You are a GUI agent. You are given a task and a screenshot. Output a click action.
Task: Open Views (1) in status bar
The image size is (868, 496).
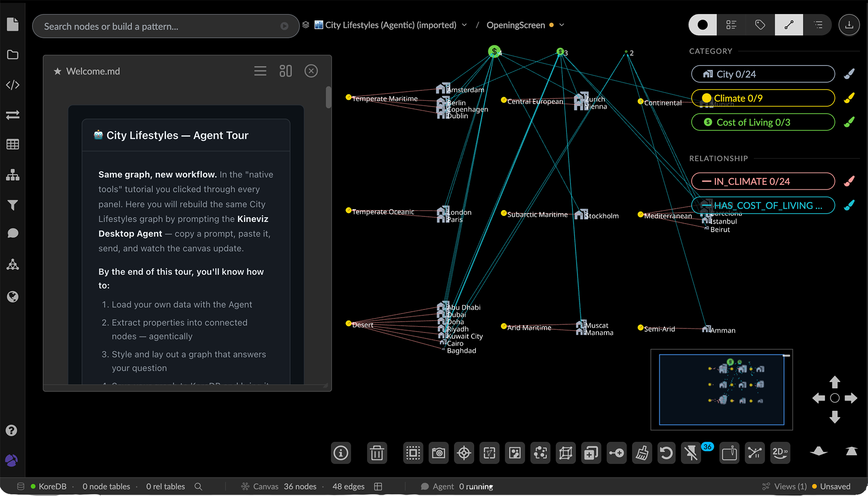click(784, 487)
